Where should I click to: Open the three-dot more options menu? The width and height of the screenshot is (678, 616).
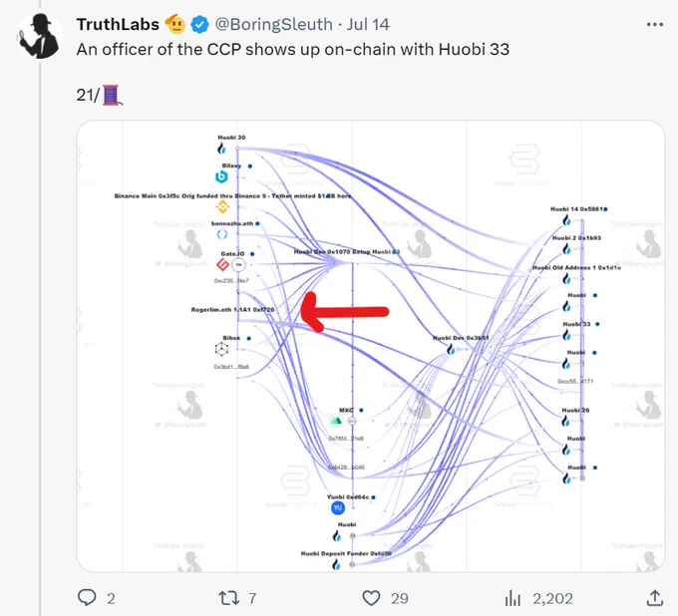click(x=655, y=25)
